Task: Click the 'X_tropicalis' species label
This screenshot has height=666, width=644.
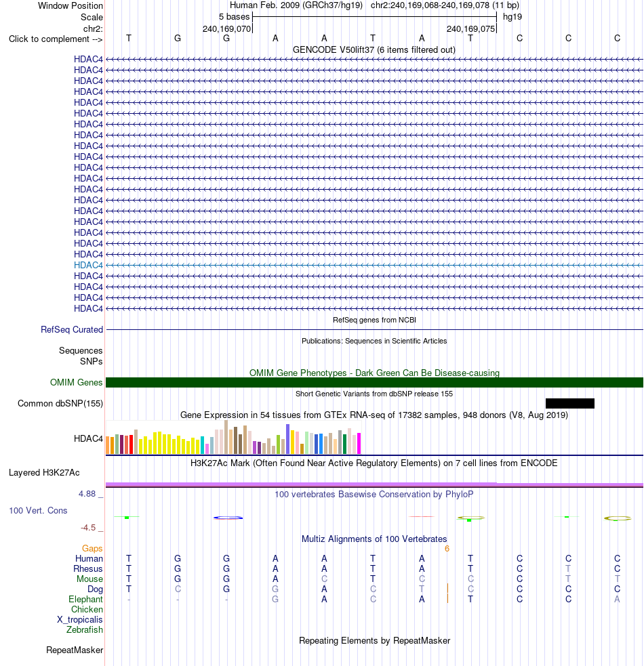Action: click(80, 620)
